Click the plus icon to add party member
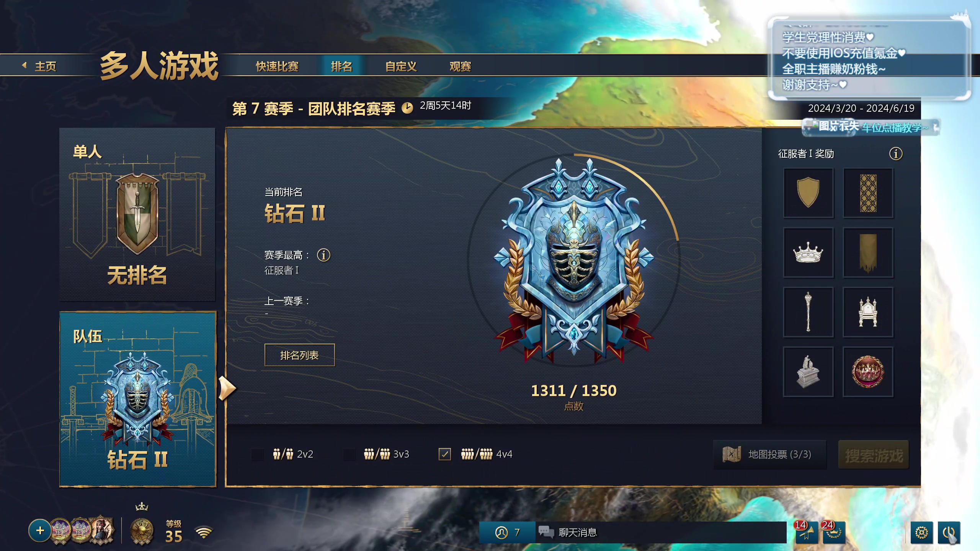Image resolution: width=980 pixels, height=551 pixels. [x=40, y=530]
